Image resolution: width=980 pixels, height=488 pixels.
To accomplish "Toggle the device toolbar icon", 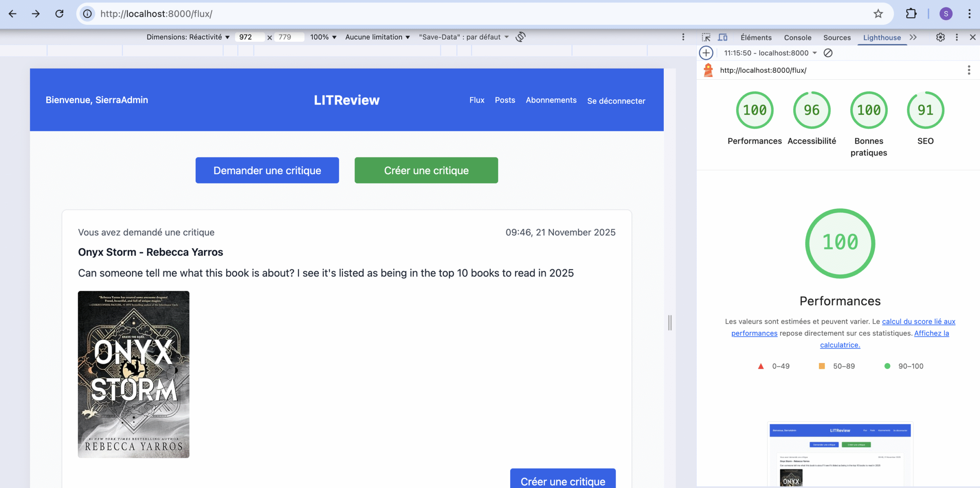I will tap(722, 37).
